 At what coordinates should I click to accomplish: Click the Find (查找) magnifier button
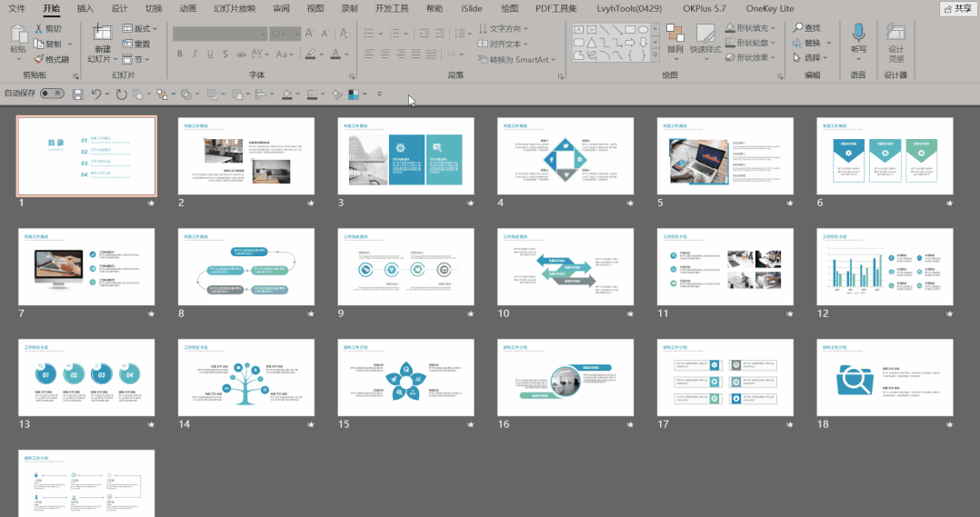pyautogui.click(x=807, y=28)
